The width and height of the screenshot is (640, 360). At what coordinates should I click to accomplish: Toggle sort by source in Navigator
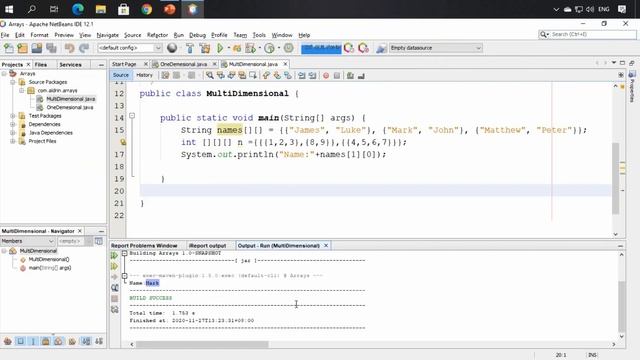pos(99,341)
